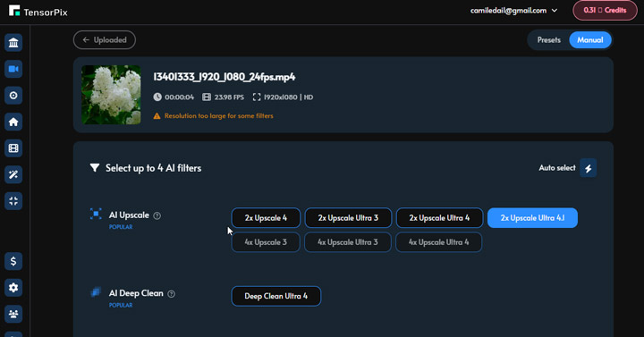The height and width of the screenshot is (337, 644).
Task: Select the 4x Upscale Ultra 3 filter
Action: pos(347,242)
